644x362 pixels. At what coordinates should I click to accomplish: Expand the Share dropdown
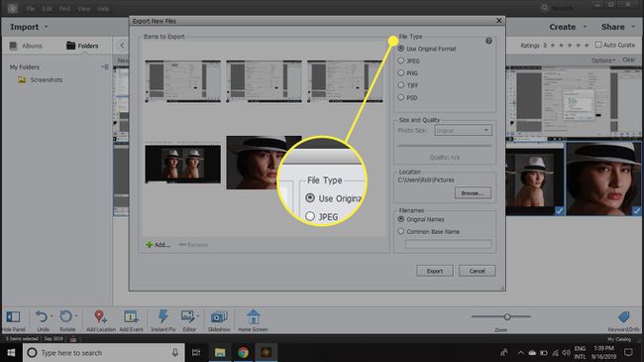coord(633,27)
